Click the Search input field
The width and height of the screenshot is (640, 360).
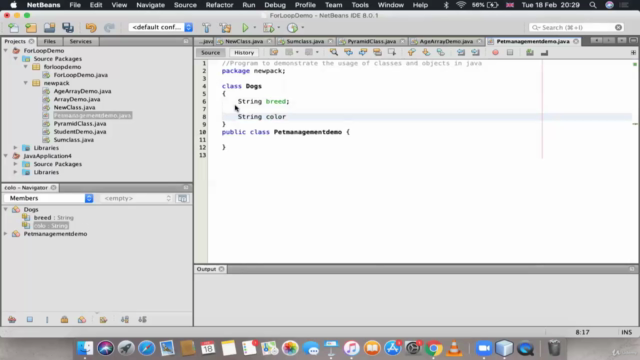[576, 27]
